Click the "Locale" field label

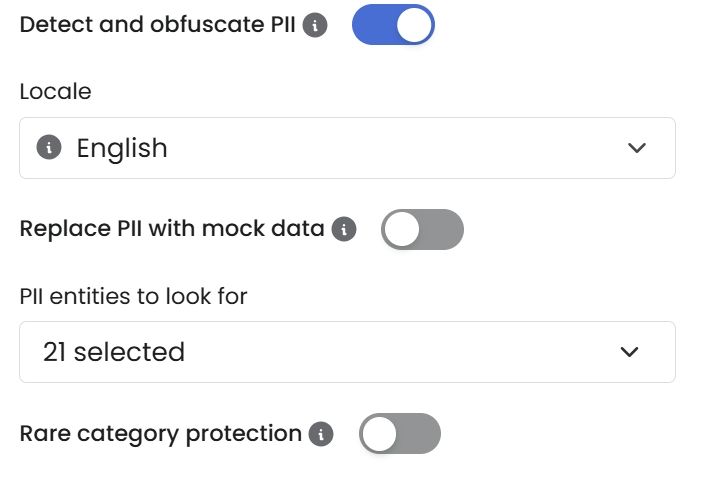(55, 91)
